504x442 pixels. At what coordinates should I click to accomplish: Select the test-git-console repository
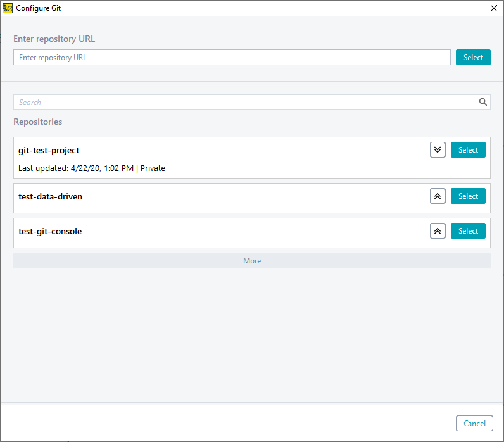point(468,230)
